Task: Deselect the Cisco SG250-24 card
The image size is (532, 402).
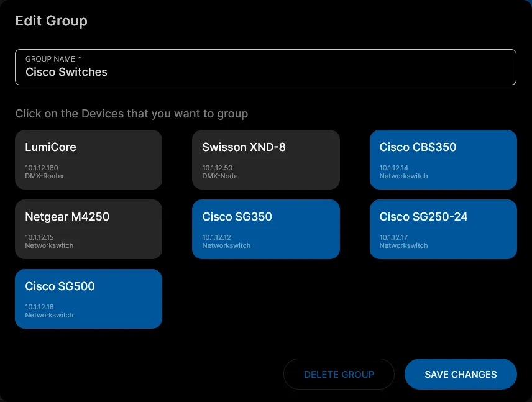Action: pyautogui.click(x=443, y=229)
